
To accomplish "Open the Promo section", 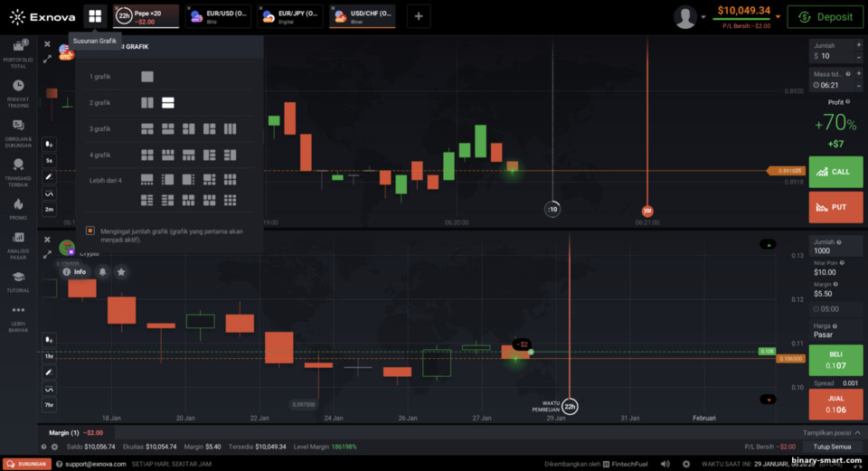I will [x=18, y=209].
